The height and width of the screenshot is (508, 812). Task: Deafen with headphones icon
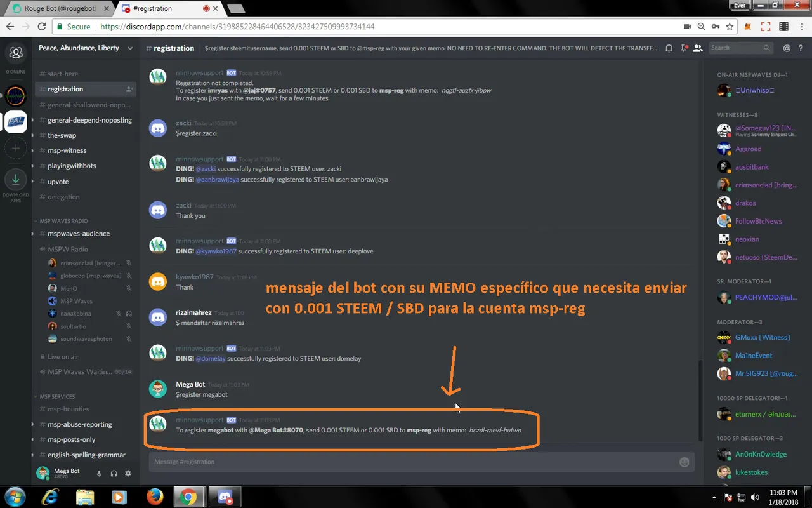(x=114, y=474)
